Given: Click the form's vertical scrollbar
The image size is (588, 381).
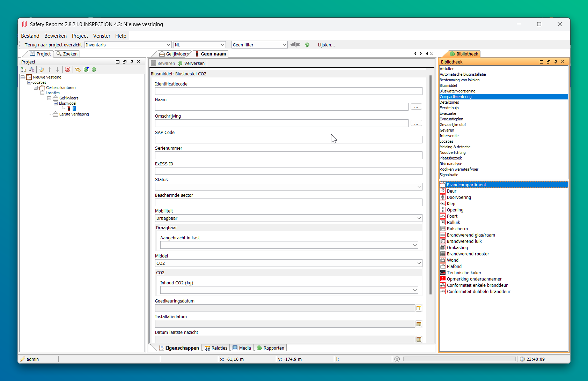Looking at the screenshot, I should (431, 185).
